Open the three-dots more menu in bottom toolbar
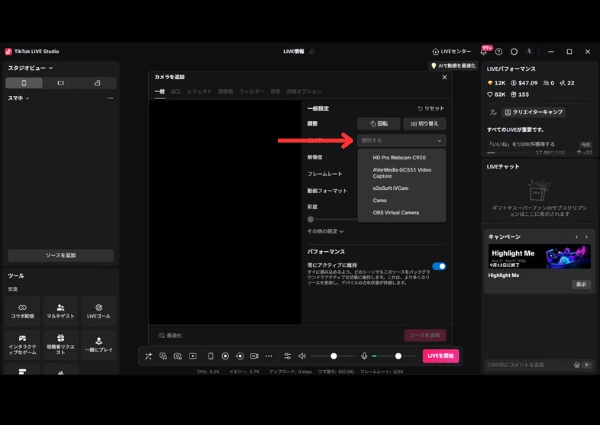The width and height of the screenshot is (600, 425). click(269, 356)
